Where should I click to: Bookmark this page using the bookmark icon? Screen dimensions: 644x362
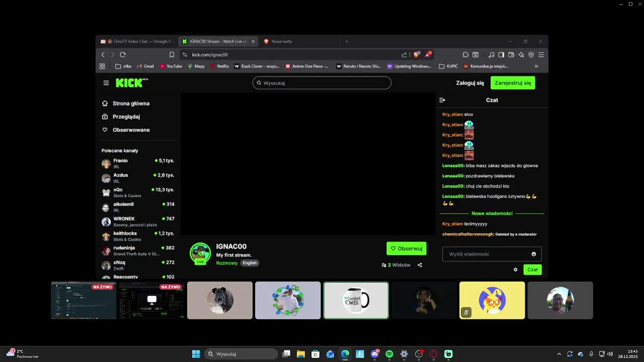click(x=172, y=54)
